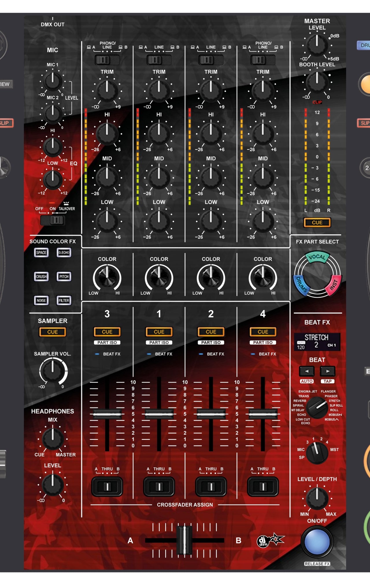Click the CUE button for channel 1
The image size is (370, 588).
click(159, 332)
